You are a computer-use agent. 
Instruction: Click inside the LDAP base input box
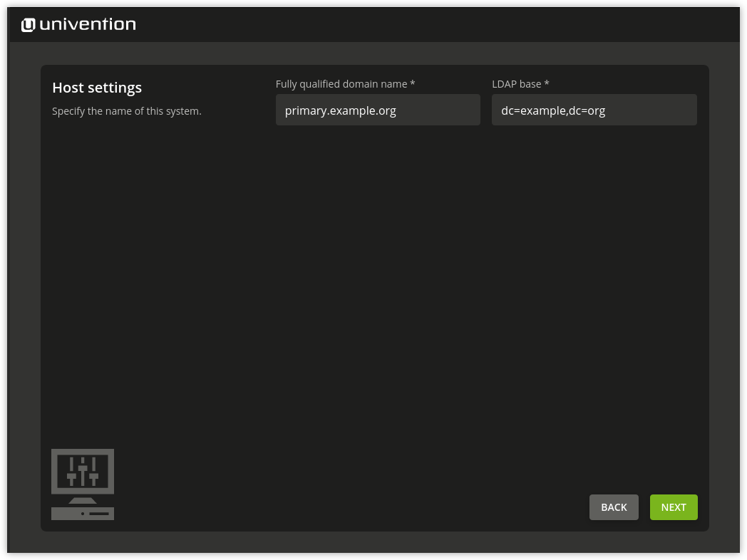(x=594, y=110)
